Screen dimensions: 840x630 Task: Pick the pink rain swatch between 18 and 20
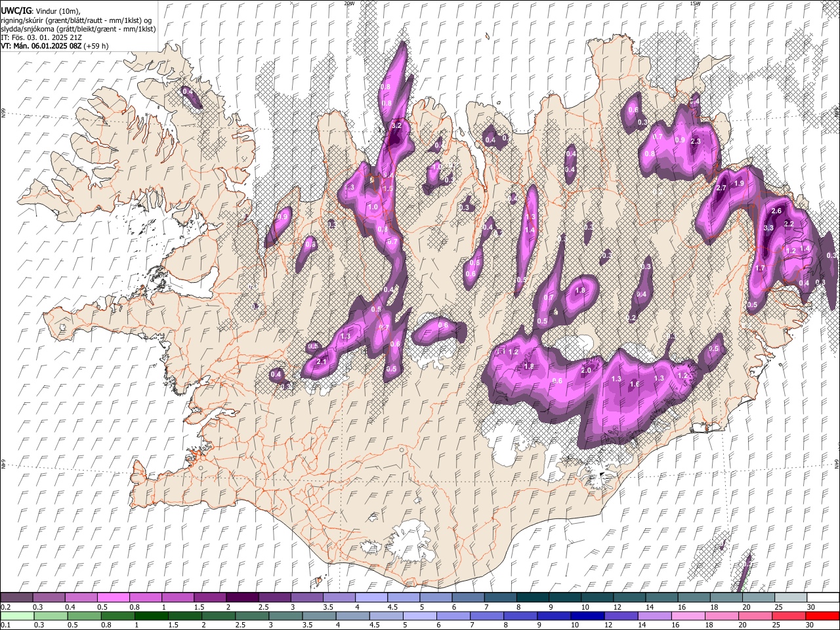[x=721, y=616]
